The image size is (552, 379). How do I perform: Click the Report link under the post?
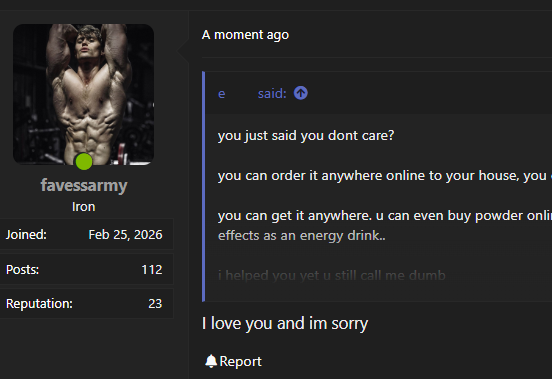coord(240,361)
